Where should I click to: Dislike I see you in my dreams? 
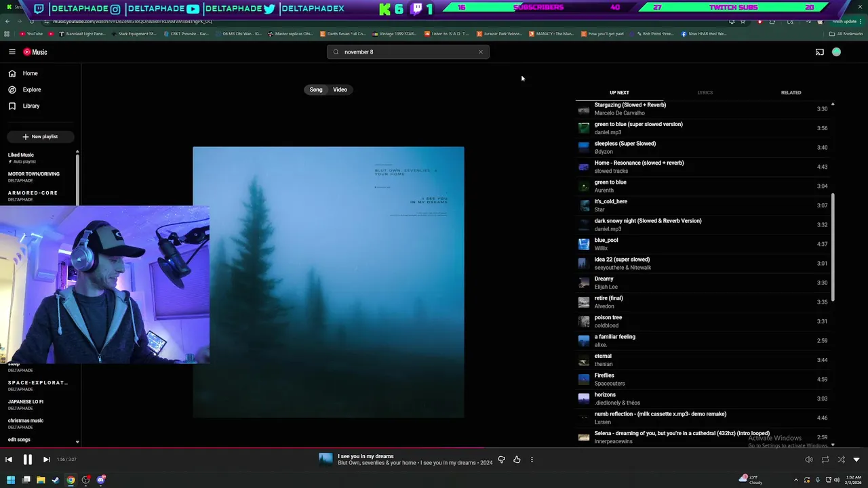(x=501, y=460)
